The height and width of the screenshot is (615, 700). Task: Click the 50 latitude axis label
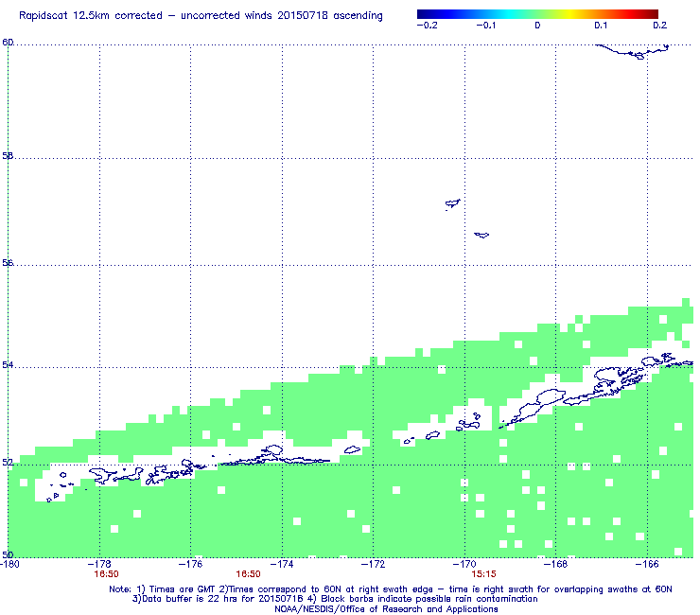[8, 554]
